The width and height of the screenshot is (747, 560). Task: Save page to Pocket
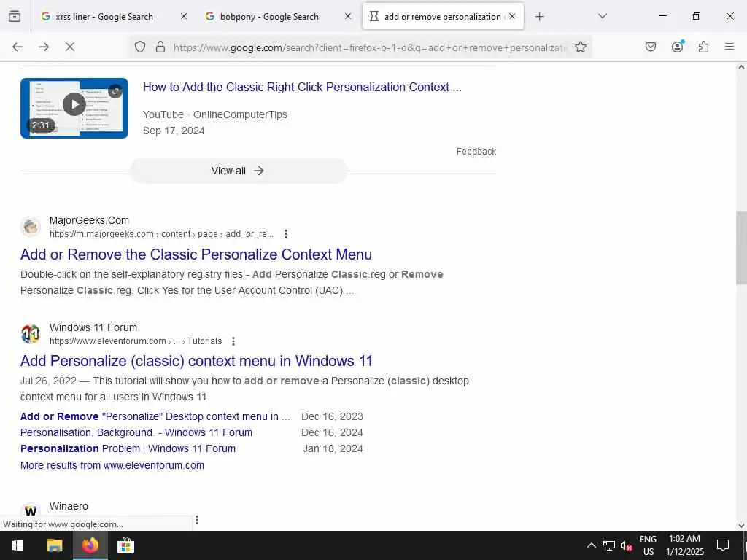(x=650, y=47)
